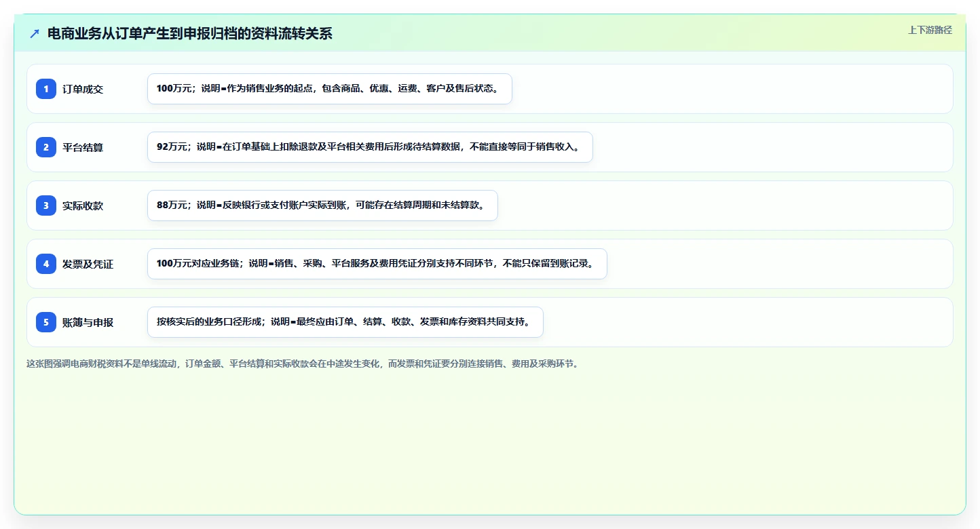Viewport: 980px width, 529px height.
Task: Click the step 4 number badge
Action: pos(46,264)
